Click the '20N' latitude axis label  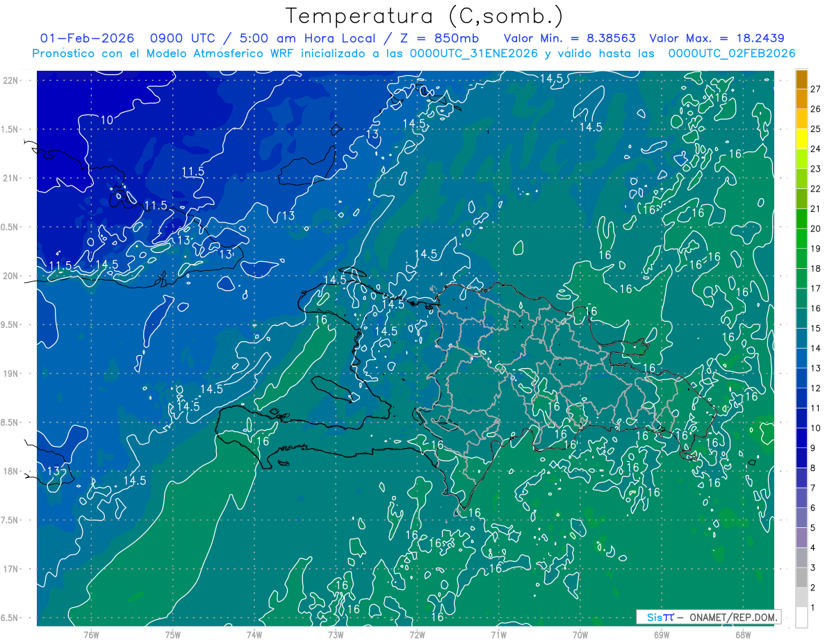10,276
